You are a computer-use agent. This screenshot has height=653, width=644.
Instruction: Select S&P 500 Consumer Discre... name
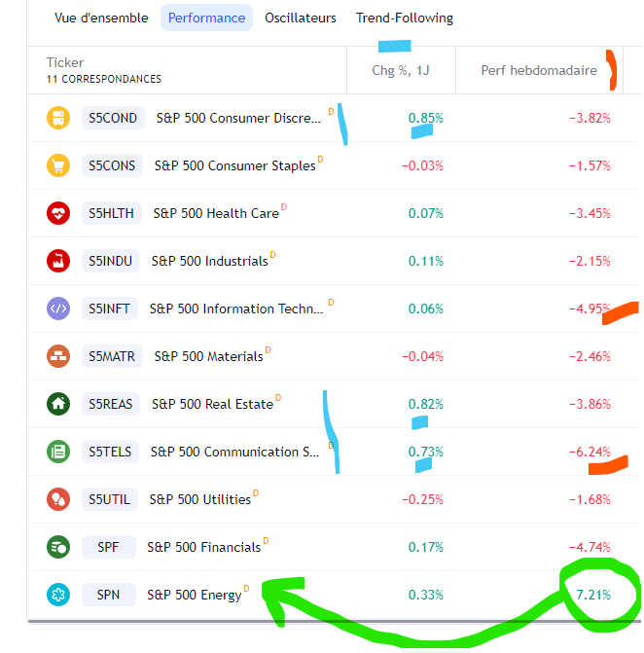pos(238,119)
